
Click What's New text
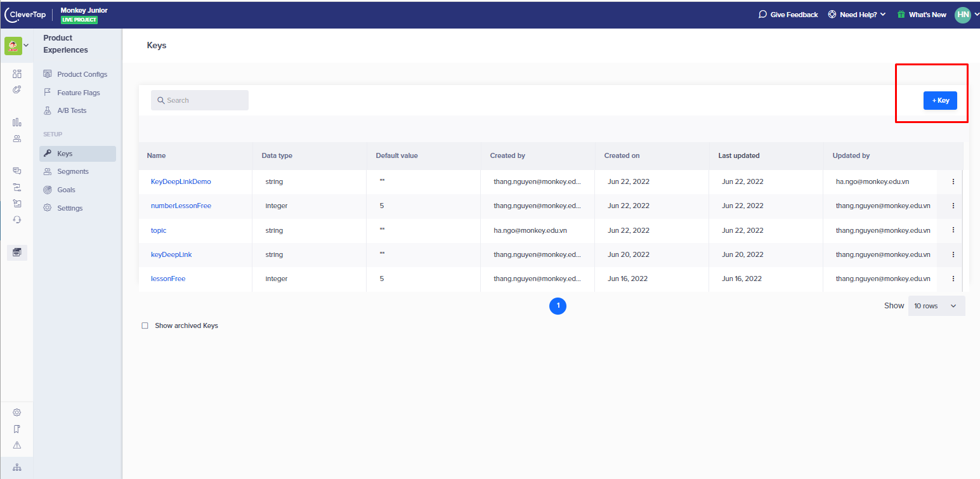(927, 15)
